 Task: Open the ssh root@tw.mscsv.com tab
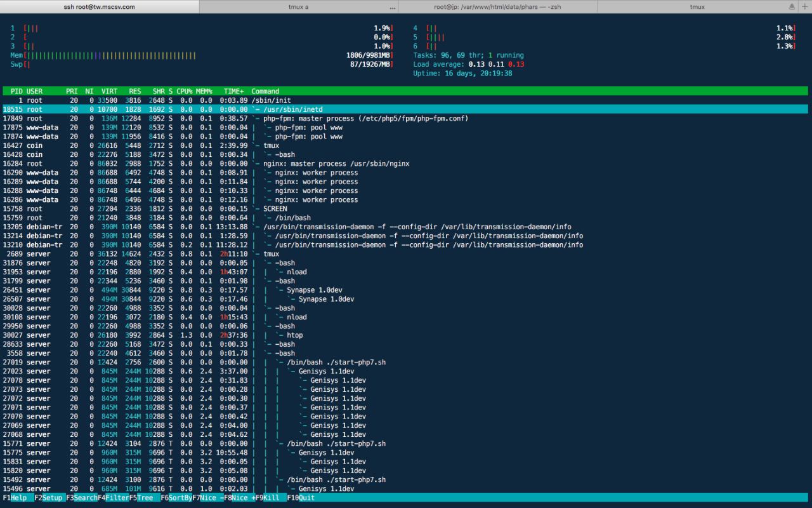(x=100, y=7)
